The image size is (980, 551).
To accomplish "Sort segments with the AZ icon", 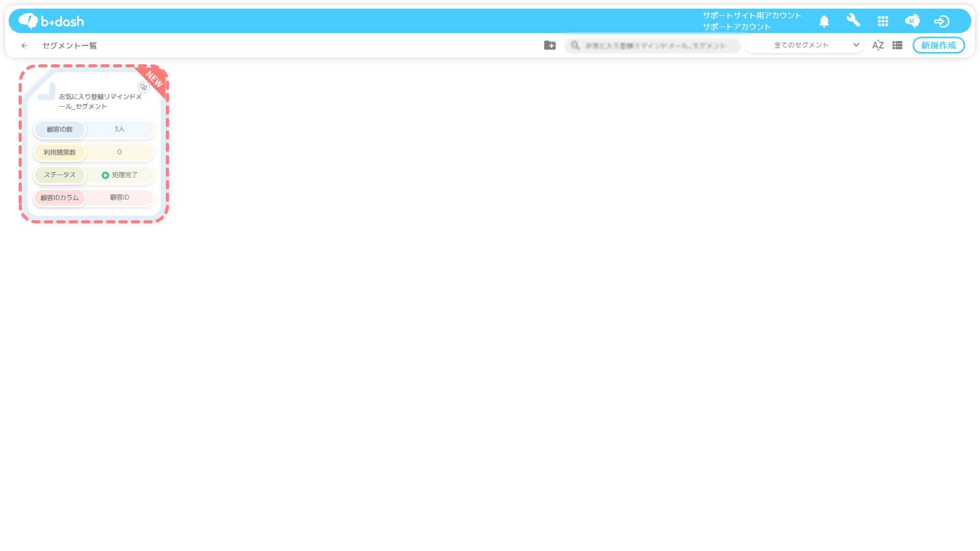I will (x=878, y=46).
